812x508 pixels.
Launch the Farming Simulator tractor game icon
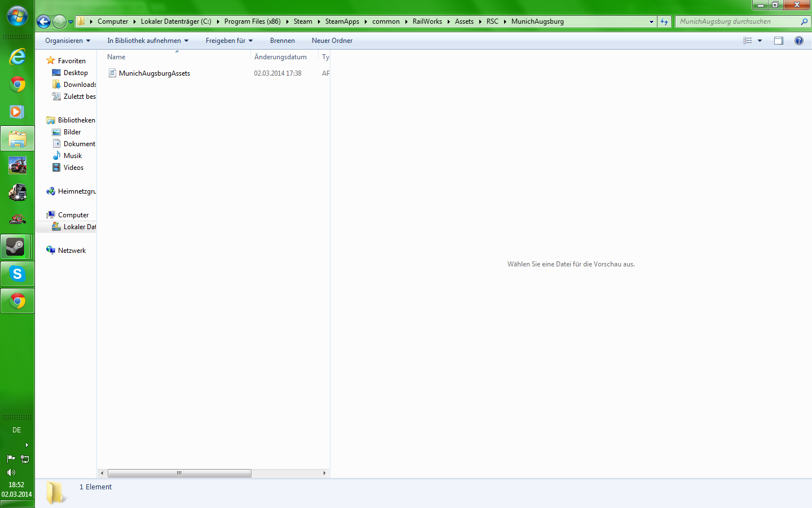pyautogui.click(x=17, y=166)
